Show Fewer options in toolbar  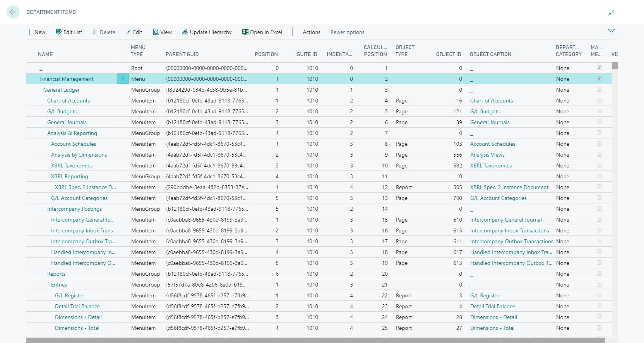[x=348, y=32]
